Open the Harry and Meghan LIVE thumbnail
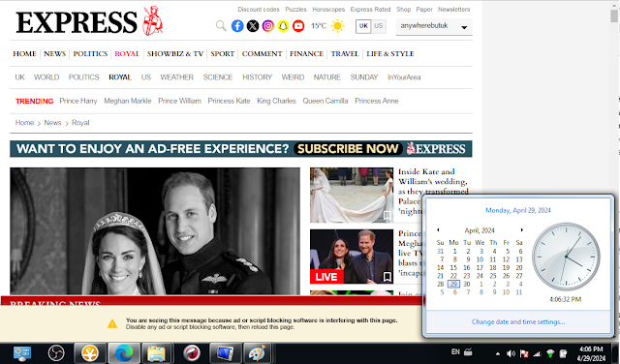620x364 pixels. tap(352, 257)
